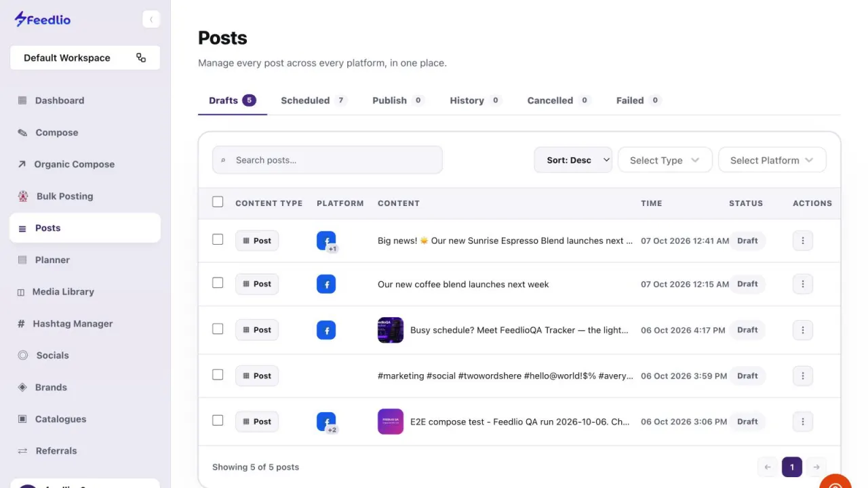Switch to the Publish tab

click(x=398, y=100)
